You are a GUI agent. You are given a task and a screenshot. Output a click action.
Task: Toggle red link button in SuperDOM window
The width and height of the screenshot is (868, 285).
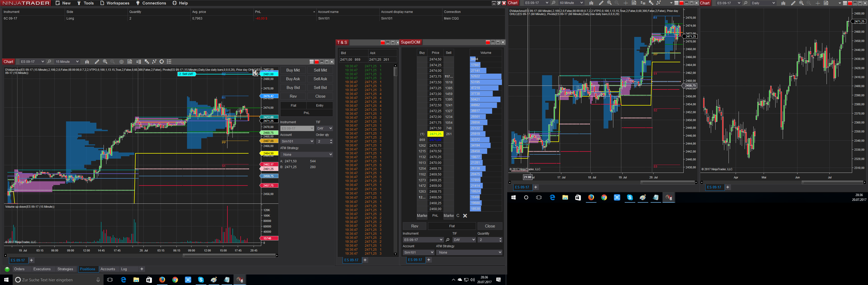488,42
